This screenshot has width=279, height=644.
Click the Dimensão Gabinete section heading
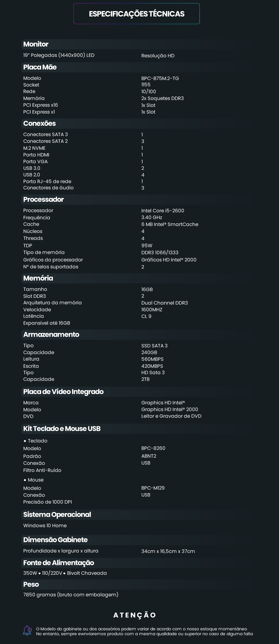[55, 540]
